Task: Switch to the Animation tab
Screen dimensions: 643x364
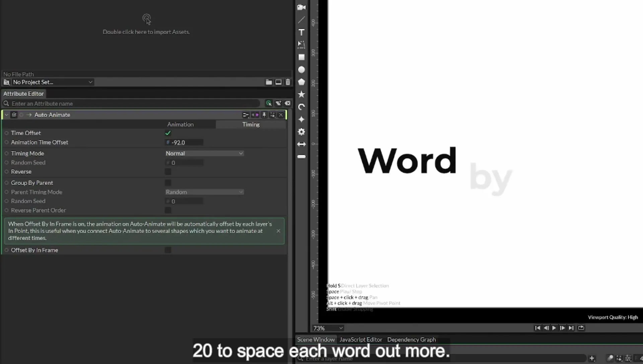Action: click(180, 124)
